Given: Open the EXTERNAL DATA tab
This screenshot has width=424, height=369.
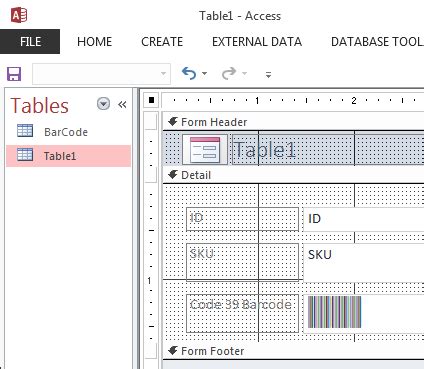Looking at the screenshot, I should coord(257,42).
